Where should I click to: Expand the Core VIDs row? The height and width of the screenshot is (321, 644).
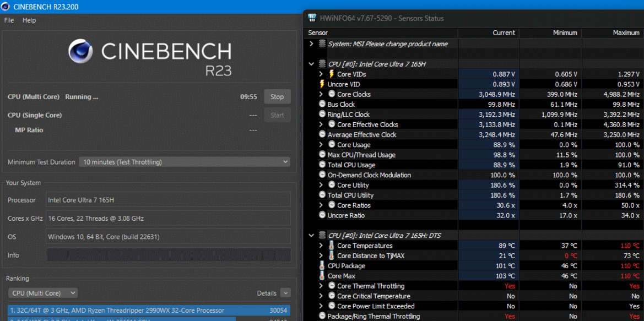(x=321, y=74)
